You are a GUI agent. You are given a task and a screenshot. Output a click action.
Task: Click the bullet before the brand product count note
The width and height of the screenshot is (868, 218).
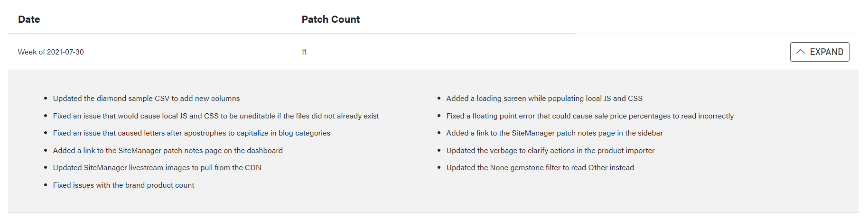(x=46, y=185)
